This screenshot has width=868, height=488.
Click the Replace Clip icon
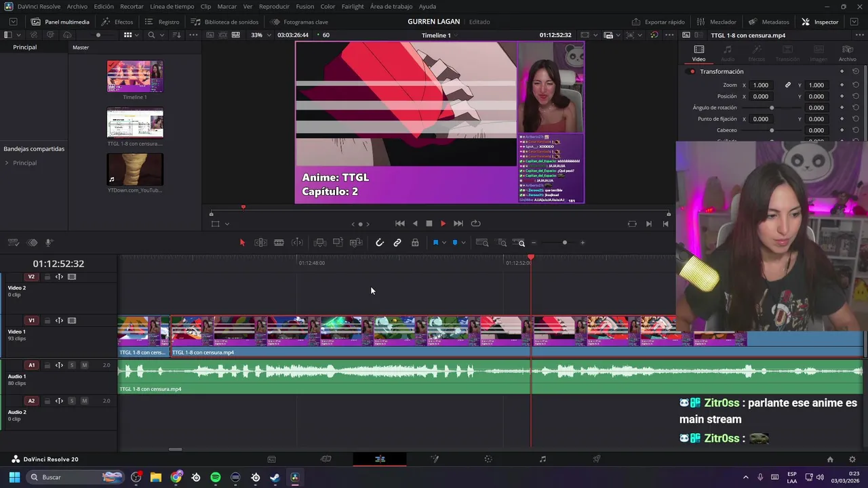click(355, 243)
